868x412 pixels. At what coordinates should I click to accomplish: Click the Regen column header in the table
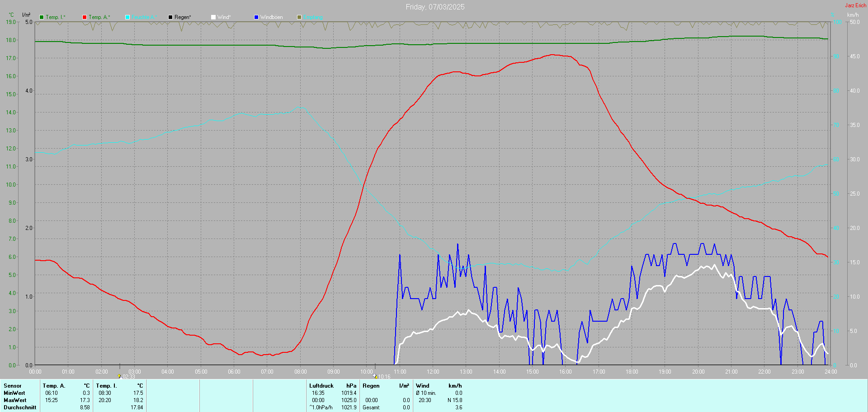tap(371, 386)
